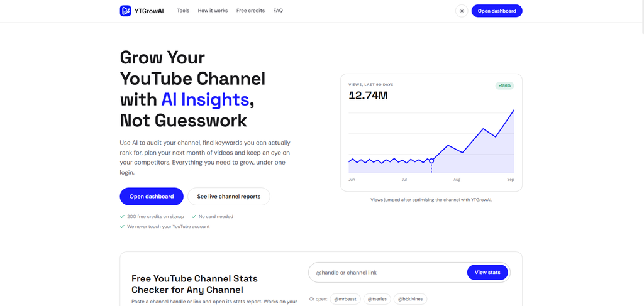This screenshot has height=306, width=644.
Task: Open the Tools nav menu
Action: click(x=183, y=11)
